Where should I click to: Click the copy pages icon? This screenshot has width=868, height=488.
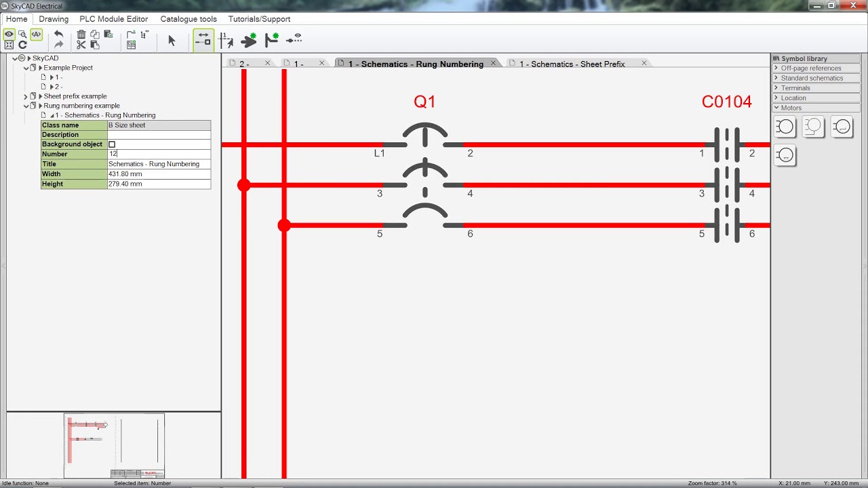(95, 34)
